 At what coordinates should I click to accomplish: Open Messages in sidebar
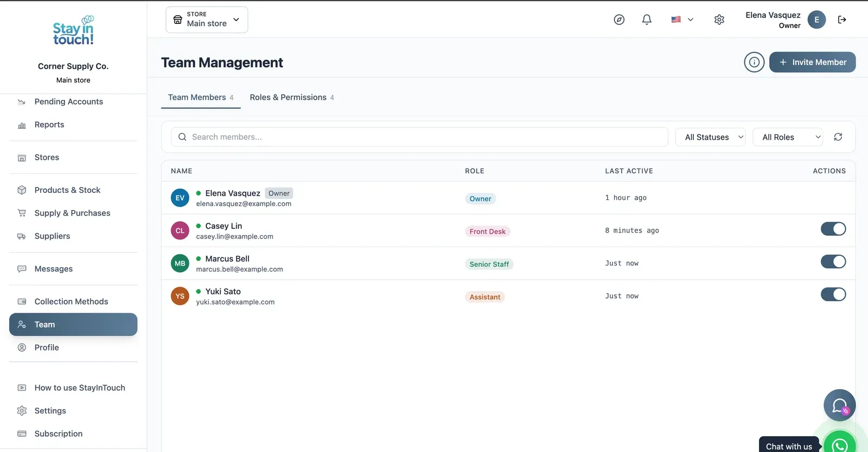[x=73, y=269]
